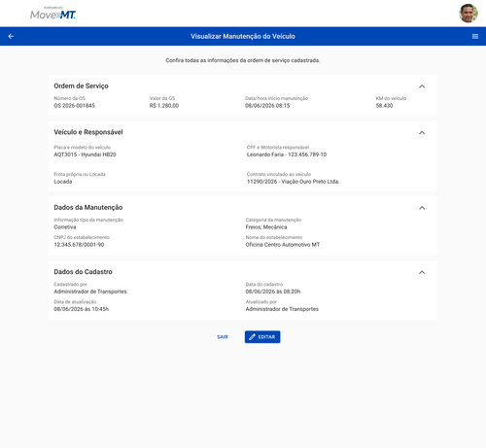Select vehicle AQT3015 - Hyundai HB20
The height and width of the screenshot is (448, 486).
click(x=85, y=155)
